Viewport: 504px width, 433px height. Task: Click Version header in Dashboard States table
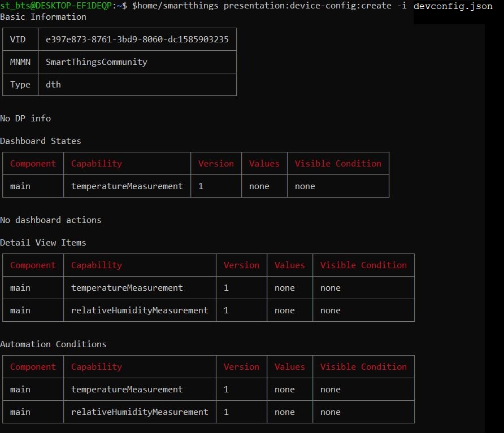(216, 164)
